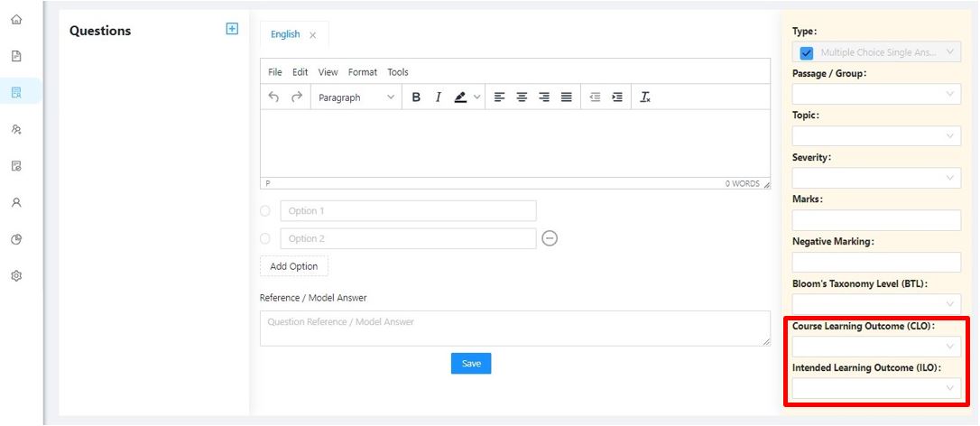
Task: Remove Option 2 with the minus icon
Action: (x=550, y=238)
